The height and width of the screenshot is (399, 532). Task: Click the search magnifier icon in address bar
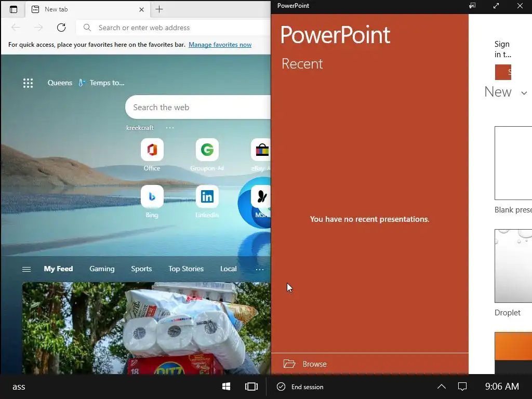click(x=87, y=28)
